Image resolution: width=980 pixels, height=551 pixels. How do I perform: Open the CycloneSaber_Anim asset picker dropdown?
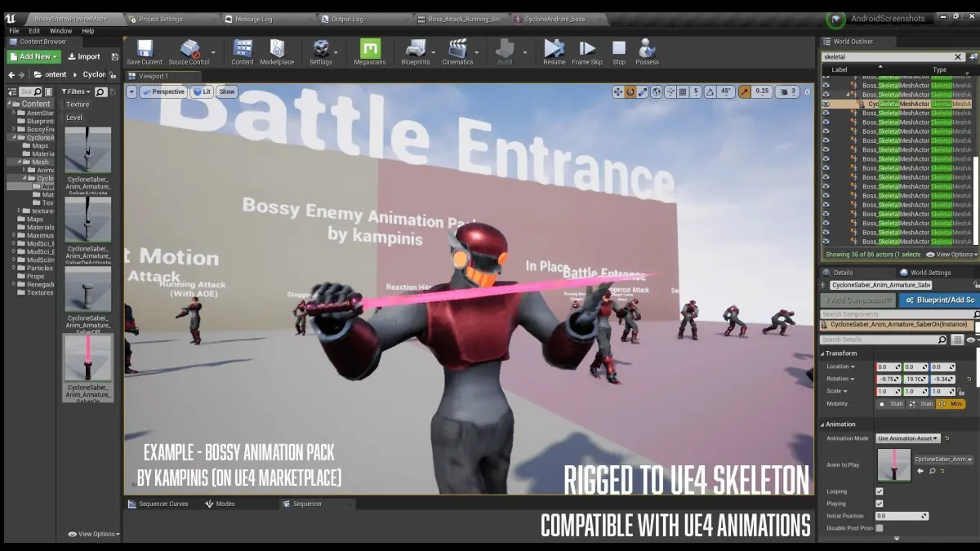(x=944, y=459)
